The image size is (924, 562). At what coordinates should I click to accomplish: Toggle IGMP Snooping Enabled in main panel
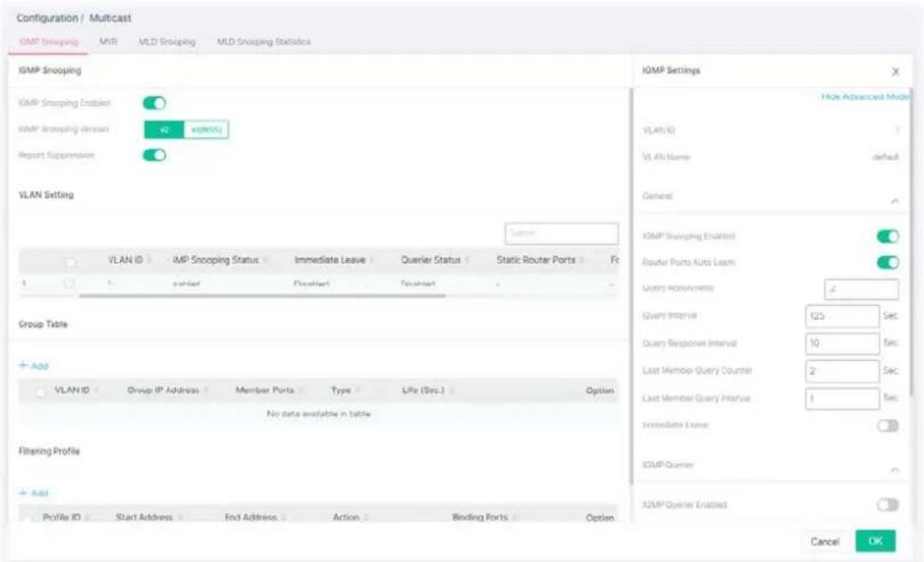[155, 103]
